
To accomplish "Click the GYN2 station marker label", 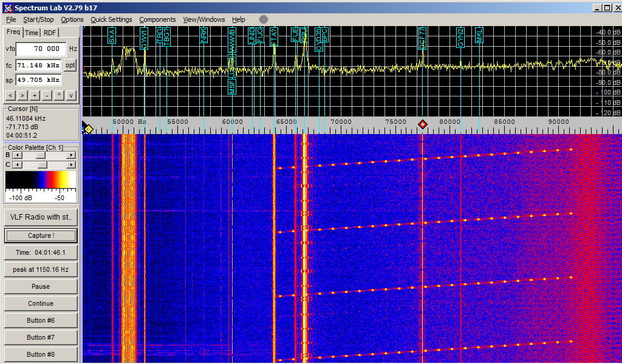I will click(x=460, y=37).
